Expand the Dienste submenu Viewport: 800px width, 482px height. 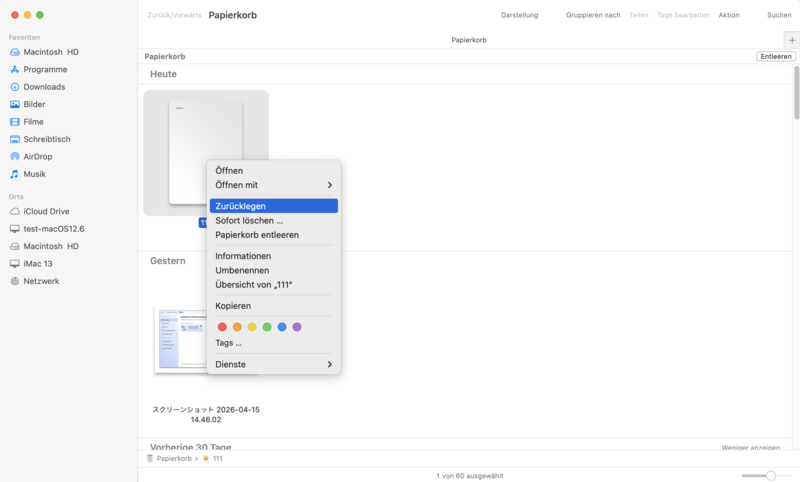click(273, 365)
